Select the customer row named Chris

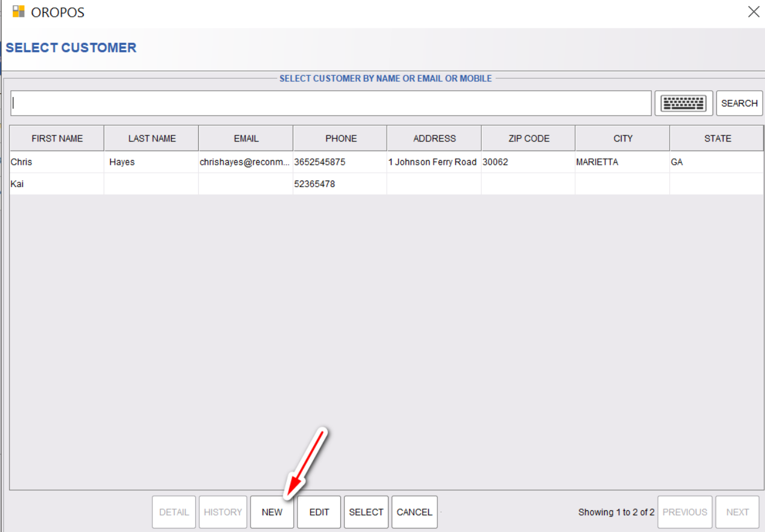click(387, 162)
